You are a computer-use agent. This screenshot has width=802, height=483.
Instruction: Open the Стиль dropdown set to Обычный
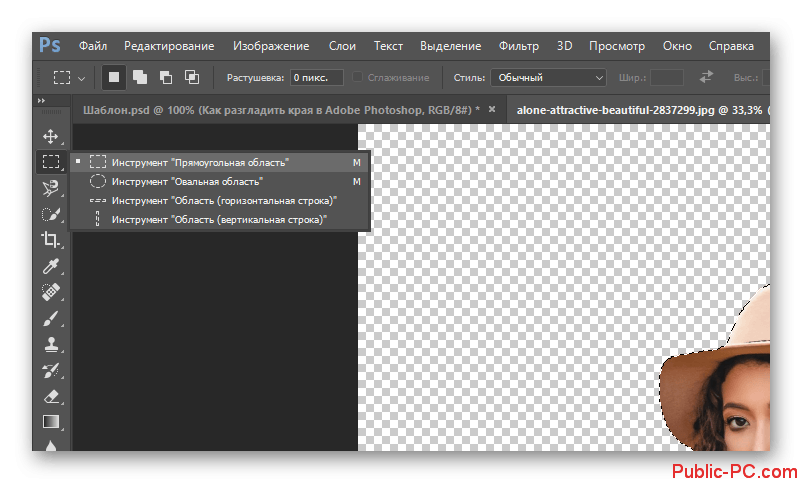click(549, 77)
